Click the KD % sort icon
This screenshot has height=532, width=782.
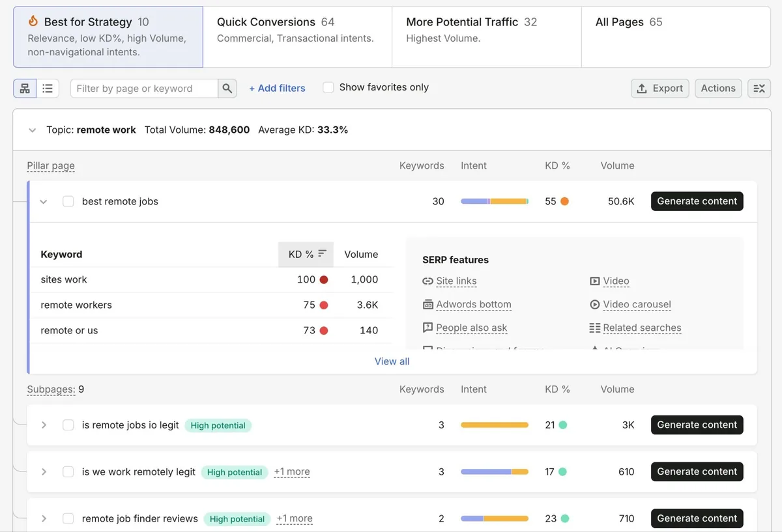coord(322,254)
